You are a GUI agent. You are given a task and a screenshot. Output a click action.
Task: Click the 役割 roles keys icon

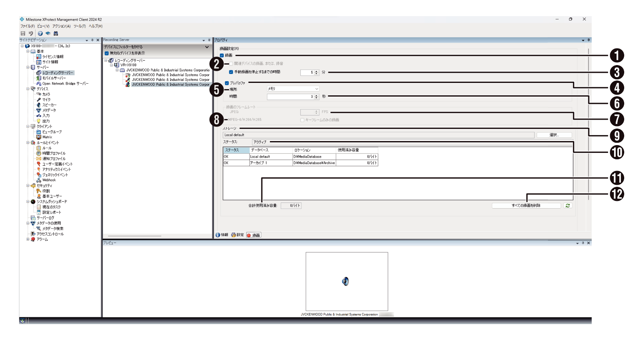click(39, 191)
